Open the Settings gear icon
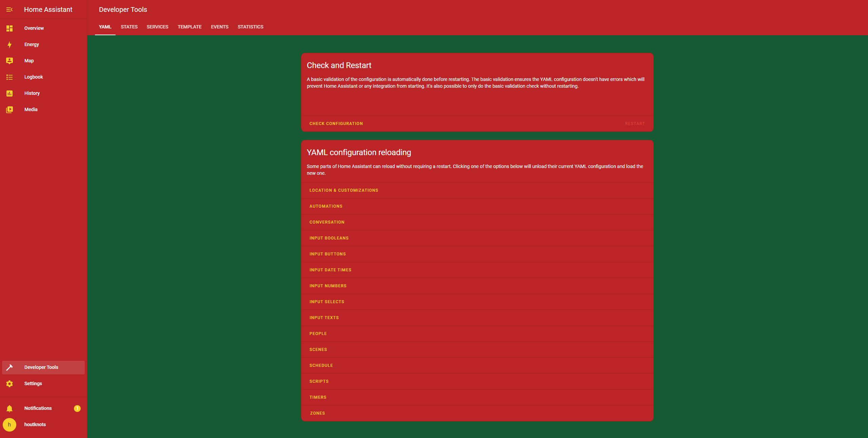 9,384
